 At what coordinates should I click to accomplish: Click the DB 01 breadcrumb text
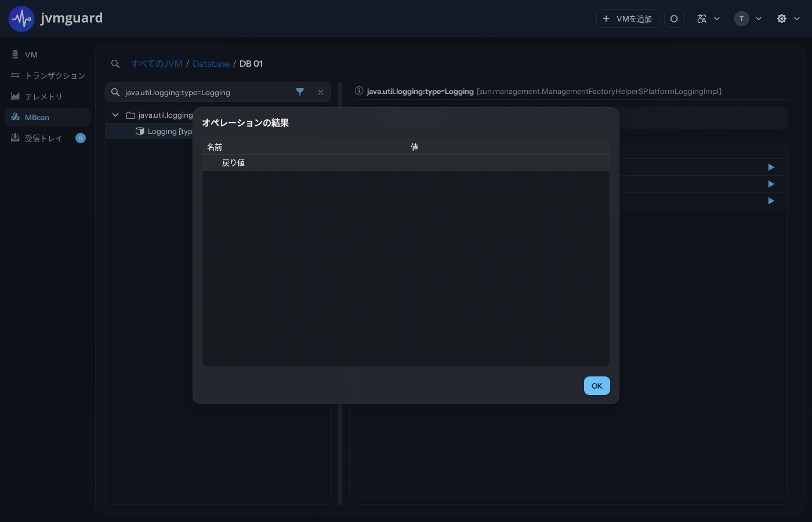click(x=251, y=64)
